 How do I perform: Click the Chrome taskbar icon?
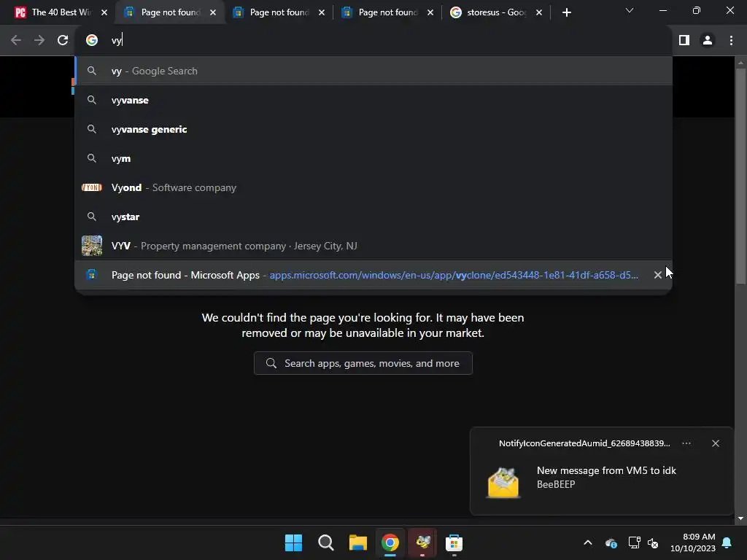(x=390, y=542)
